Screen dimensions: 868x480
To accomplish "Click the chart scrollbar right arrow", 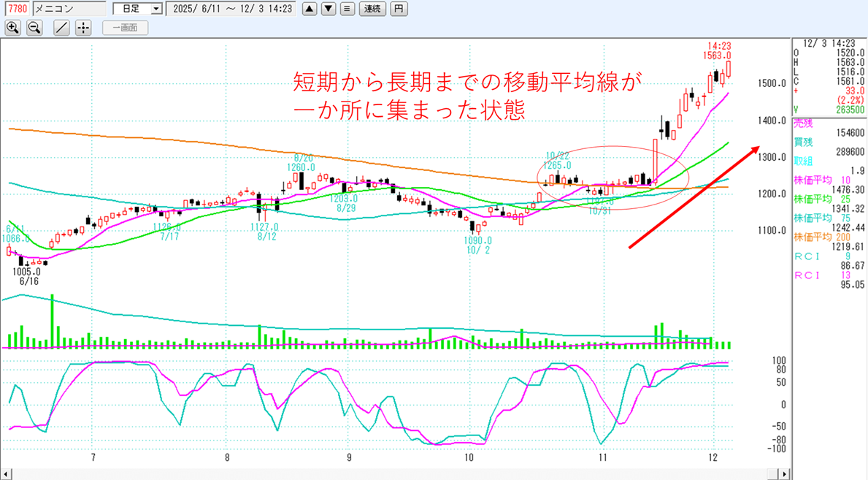I will tap(785, 474).
